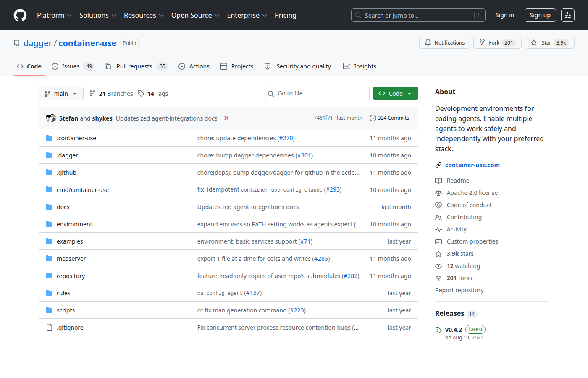Expand the Open Source menu
588x378 pixels.
(195, 15)
